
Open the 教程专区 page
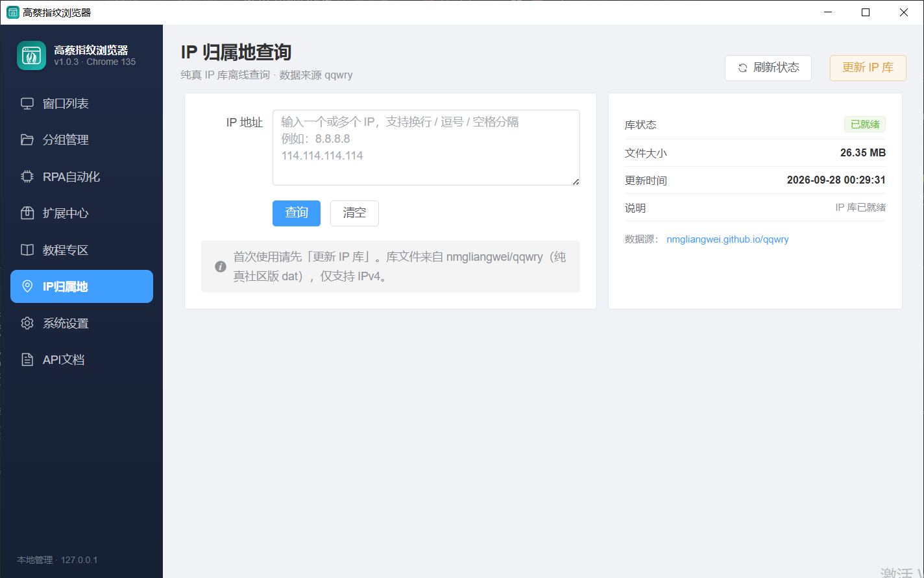pyautogui.click(x=82, y=250)
